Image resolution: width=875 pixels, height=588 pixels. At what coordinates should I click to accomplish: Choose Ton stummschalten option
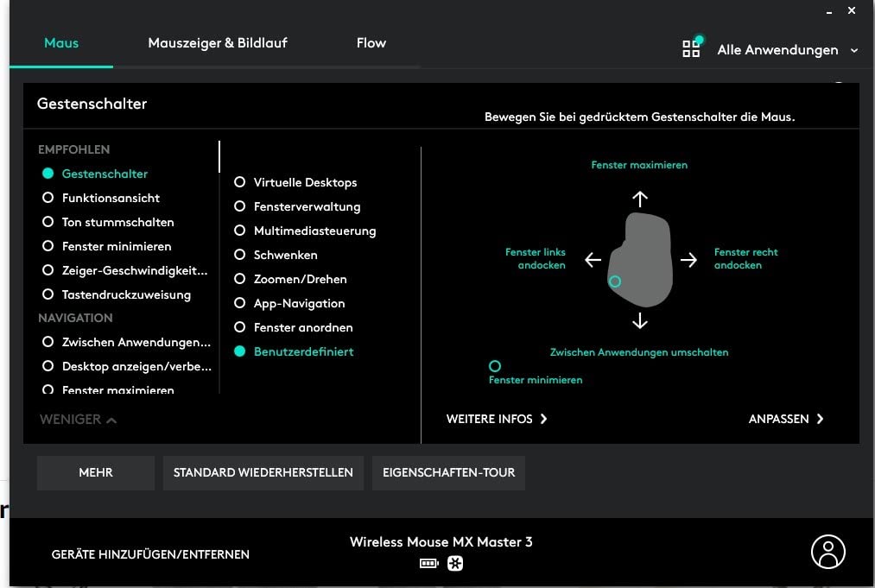(108, 222)
